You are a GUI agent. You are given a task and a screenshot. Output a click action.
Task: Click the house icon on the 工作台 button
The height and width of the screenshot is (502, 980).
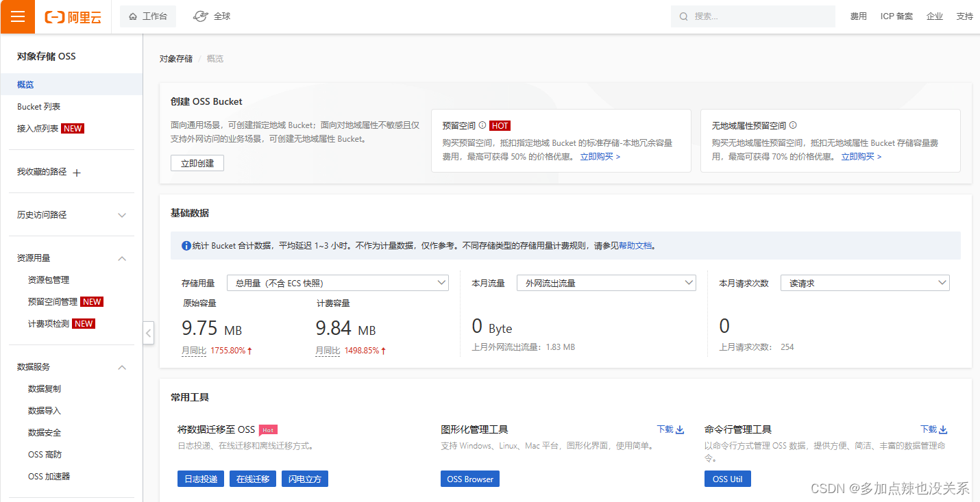tap(133, 16)
